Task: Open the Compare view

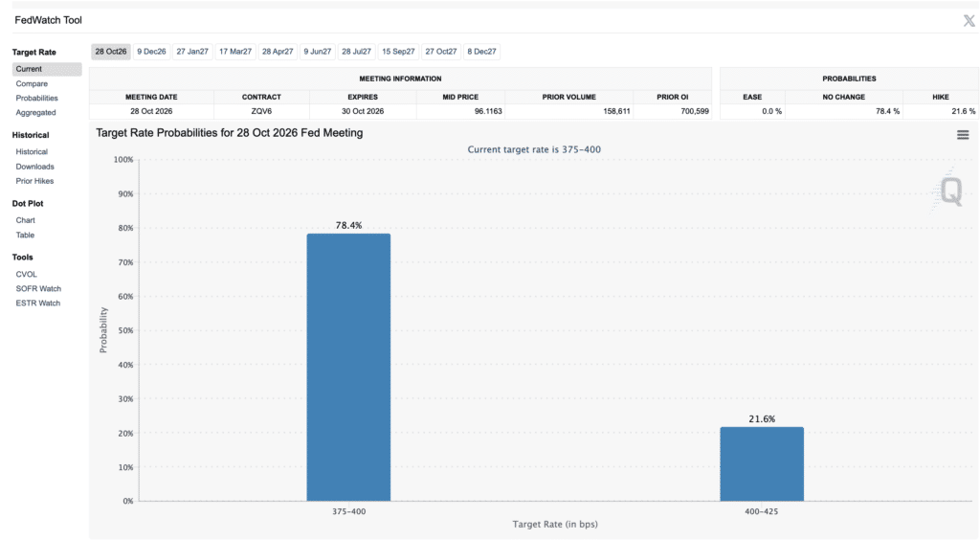Action: click(32, 83)
